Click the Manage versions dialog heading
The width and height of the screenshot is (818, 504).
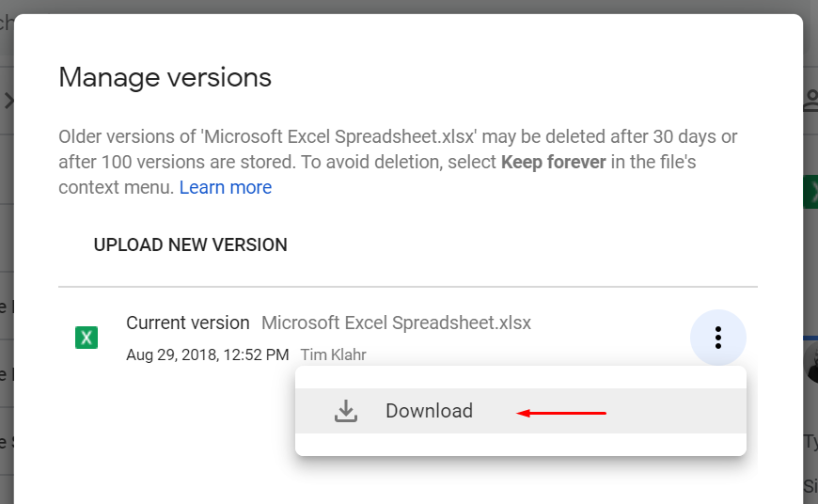tap(165, 77)
